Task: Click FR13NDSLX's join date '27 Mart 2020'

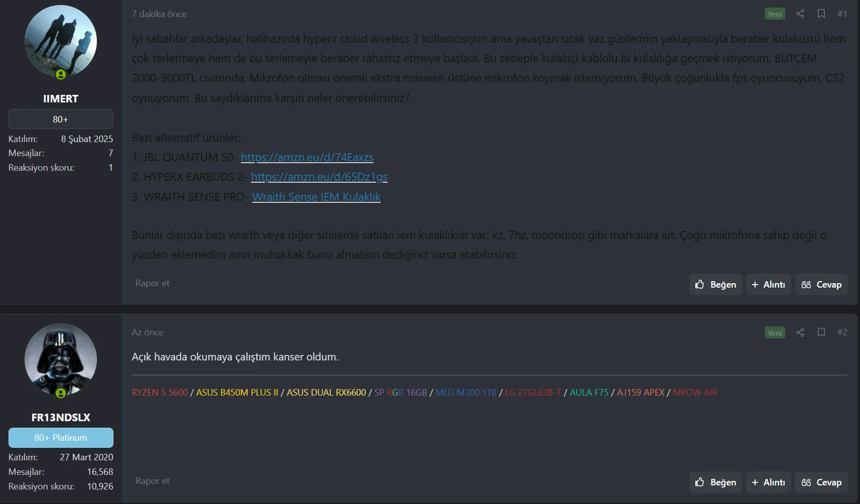Action: (x=86, y=457)
